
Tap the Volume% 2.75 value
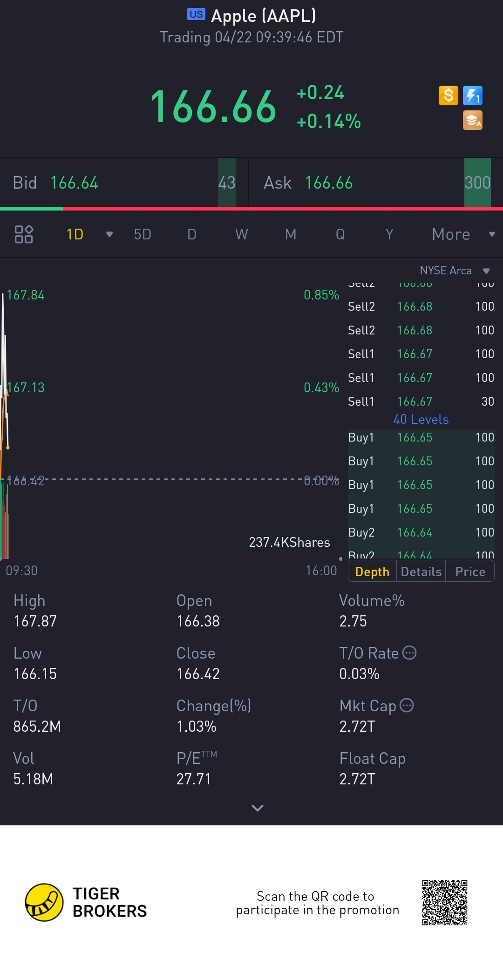click(x=353, y=621)
